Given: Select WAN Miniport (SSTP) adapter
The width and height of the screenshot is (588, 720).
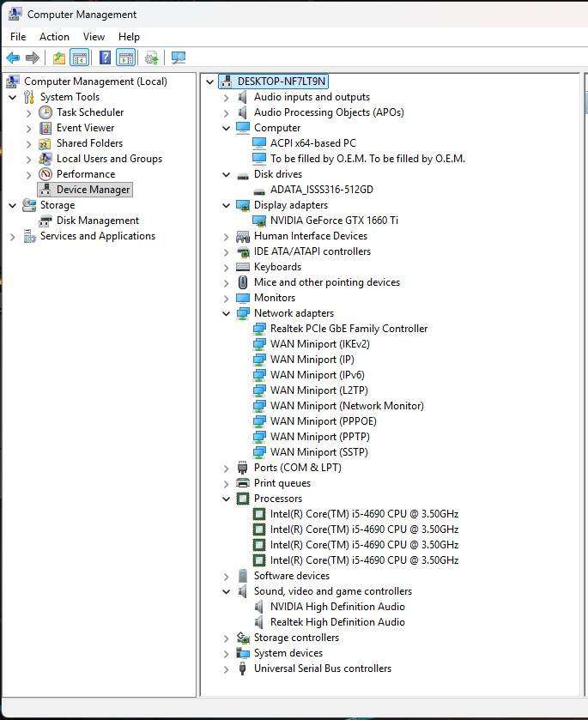Looking at the screenshot, I should point(319,452).
